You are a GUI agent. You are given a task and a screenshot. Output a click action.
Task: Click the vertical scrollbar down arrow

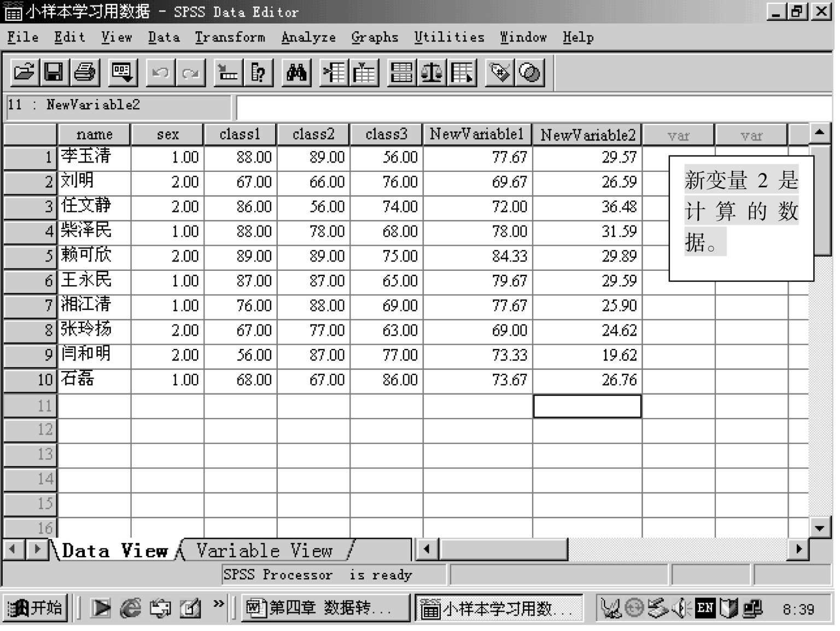point(819,528)
